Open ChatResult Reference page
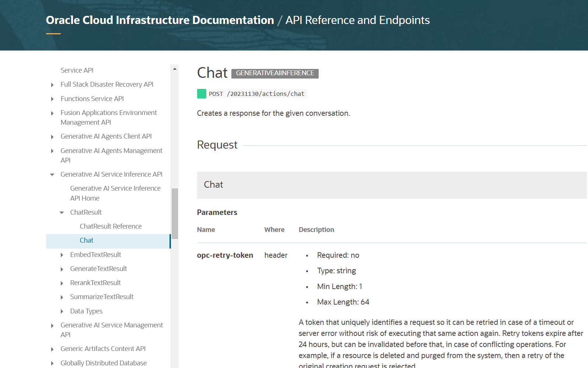Screen dimensions: 588x368 pos(111,226)
